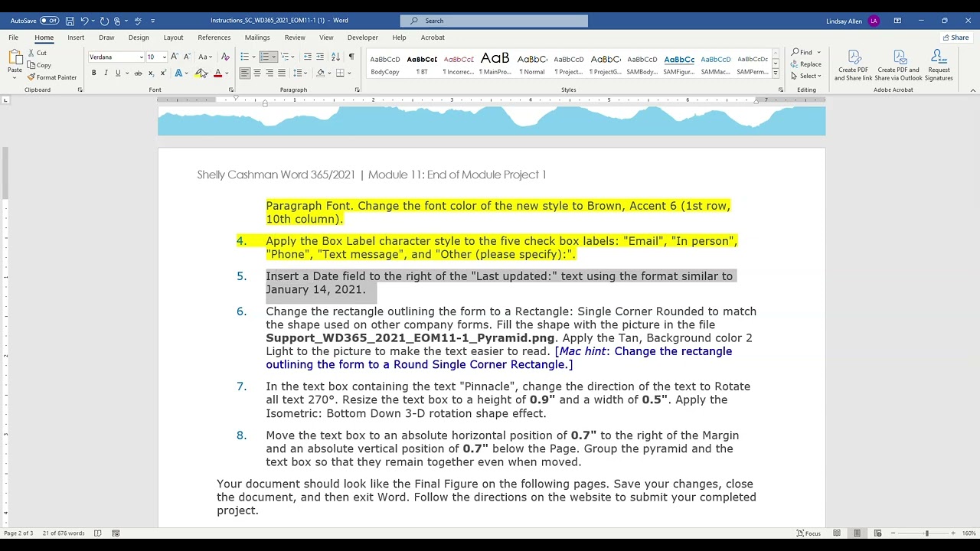Select the Normal style
The image size is (980, 551).
pos(532,64)
